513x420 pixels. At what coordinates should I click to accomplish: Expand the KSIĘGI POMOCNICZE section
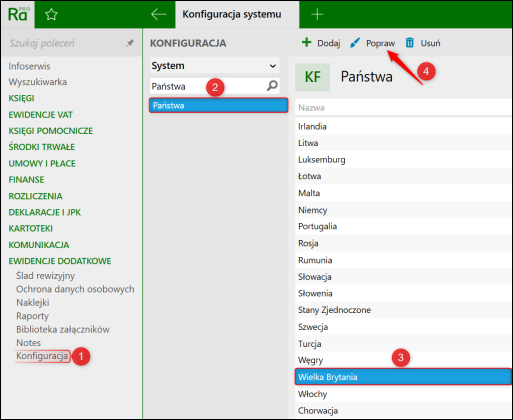tap(51, 131)
